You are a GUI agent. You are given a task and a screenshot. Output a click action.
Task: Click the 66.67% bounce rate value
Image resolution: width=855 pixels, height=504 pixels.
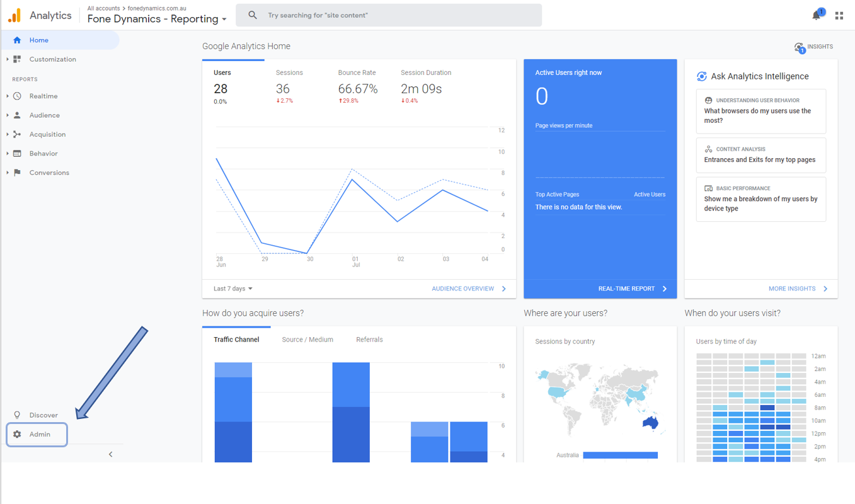tap(358, 89)
